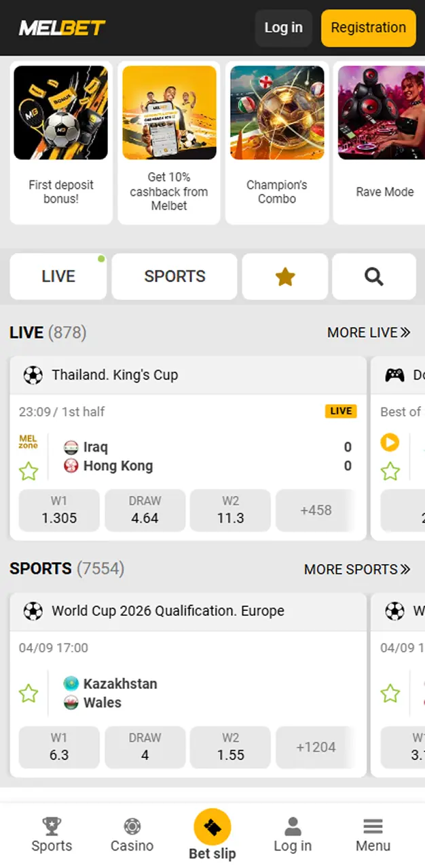Switch to the SPORTS tab

(x=174, y=277)
